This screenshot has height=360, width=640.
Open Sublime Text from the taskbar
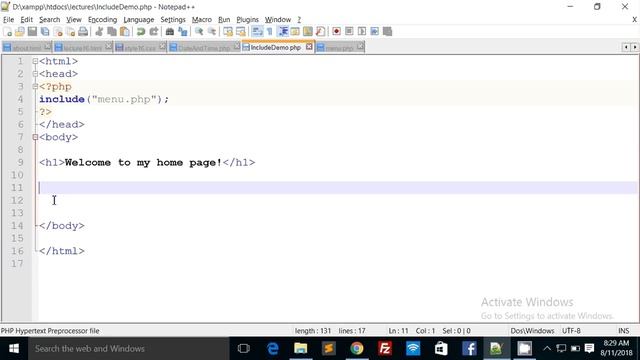click(x=329, y=349)
